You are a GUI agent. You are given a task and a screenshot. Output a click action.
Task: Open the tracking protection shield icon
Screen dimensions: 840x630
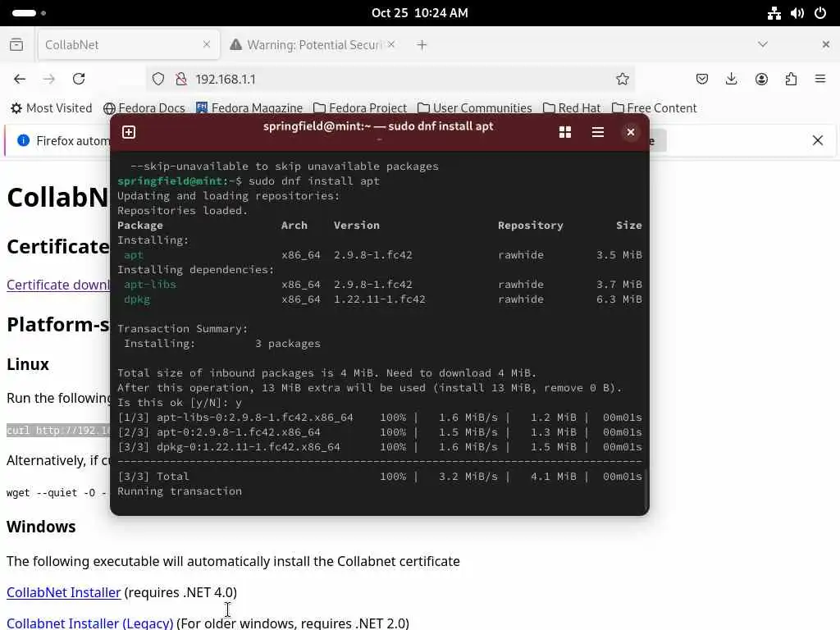pyautogui.click(x=158, y=80)
